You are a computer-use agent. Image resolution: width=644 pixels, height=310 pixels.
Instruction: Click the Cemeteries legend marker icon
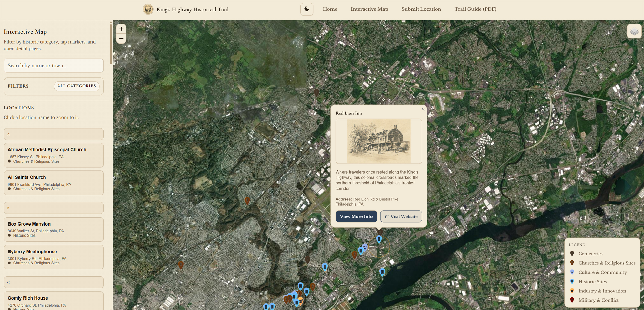tap(572, 254)
